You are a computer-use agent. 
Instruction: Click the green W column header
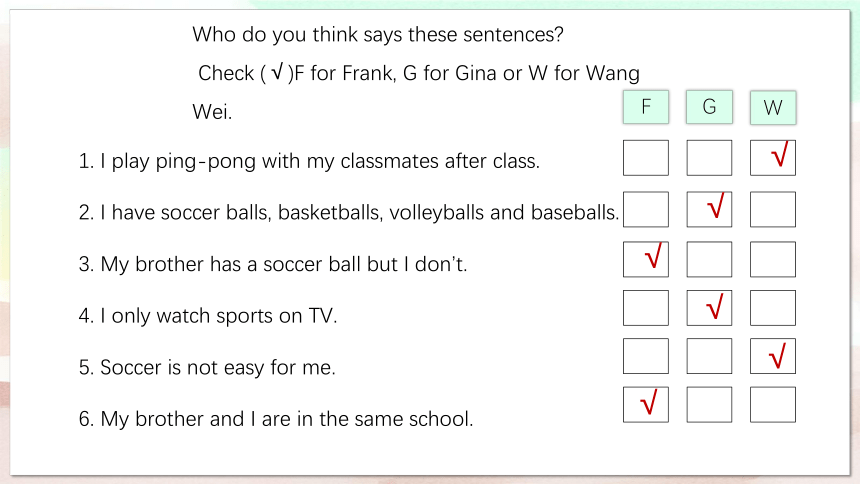(773, 108)
